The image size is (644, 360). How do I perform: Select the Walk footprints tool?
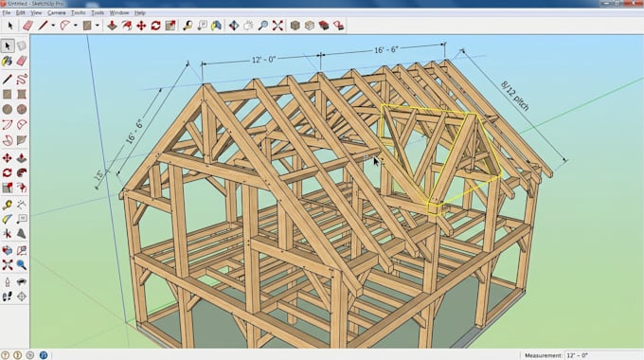point(8,297)
